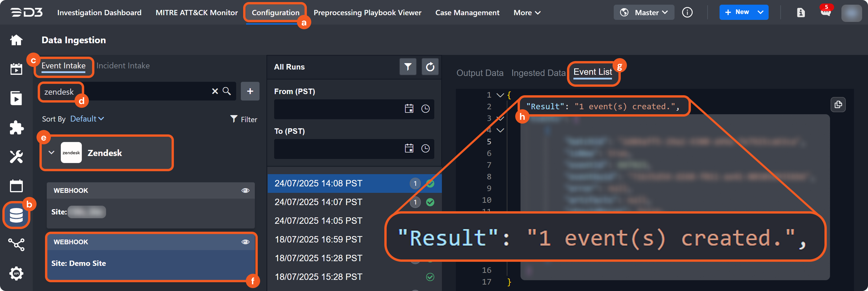Select the 24/07/2025 14:07 PST run

(318, 202)
